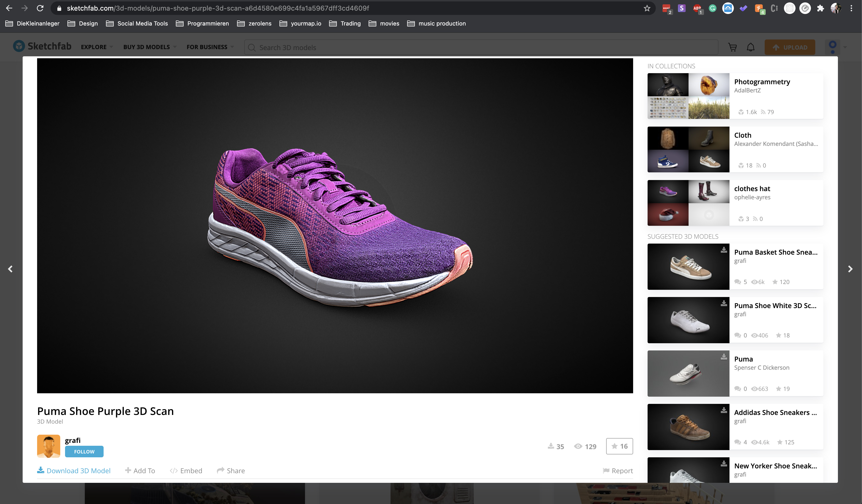
Task: Open notifications bell
Action: click(x=750, y=47)
